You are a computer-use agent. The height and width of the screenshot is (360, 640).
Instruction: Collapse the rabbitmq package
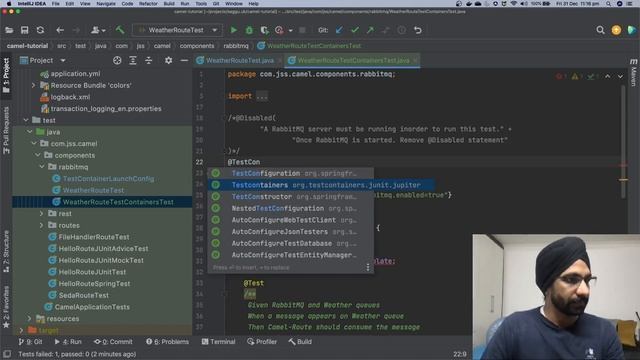tap(42, 167)
